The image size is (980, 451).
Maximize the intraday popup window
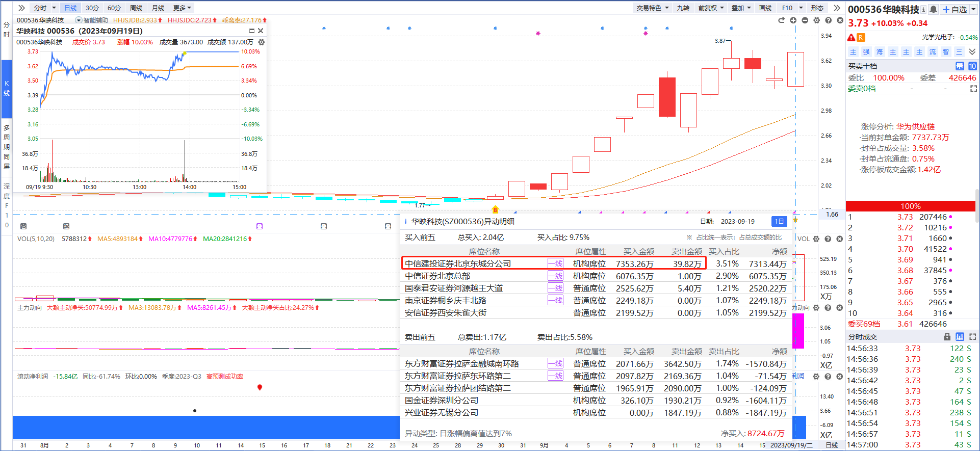point(251,31)
